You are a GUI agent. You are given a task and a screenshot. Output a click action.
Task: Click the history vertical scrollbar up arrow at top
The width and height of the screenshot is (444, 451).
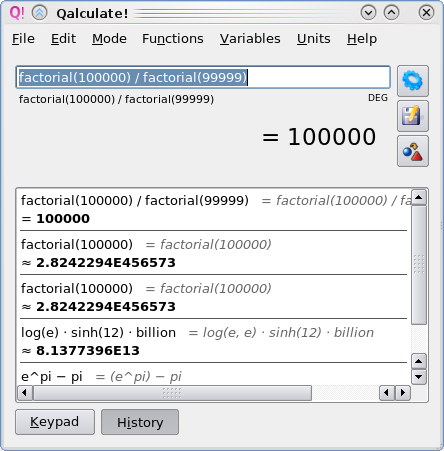(x=419, y=197)
